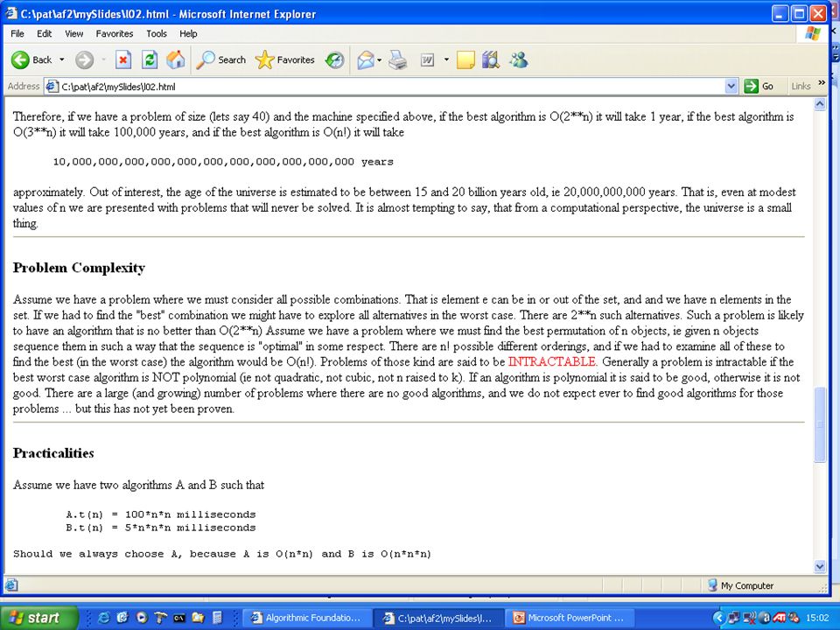Switch to Microsoft PowerPoint taskbar window
Image resolution: width=840 pixels, height=630 pixels.
pyautogui.click(x=570, y=618)
